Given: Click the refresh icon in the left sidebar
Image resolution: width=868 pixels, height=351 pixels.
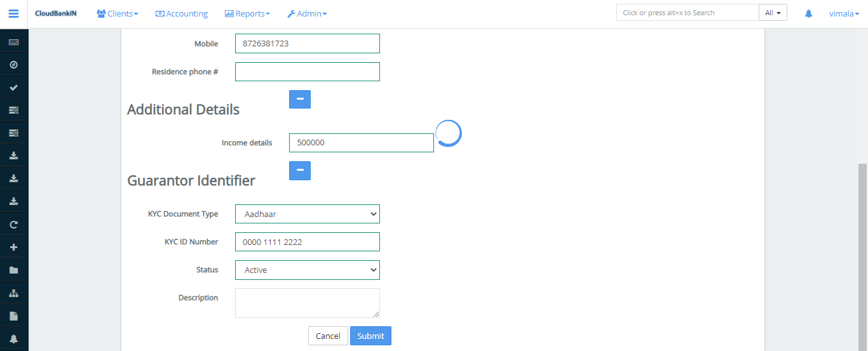Looking at the screenshot, I should (x=13, y=225).
